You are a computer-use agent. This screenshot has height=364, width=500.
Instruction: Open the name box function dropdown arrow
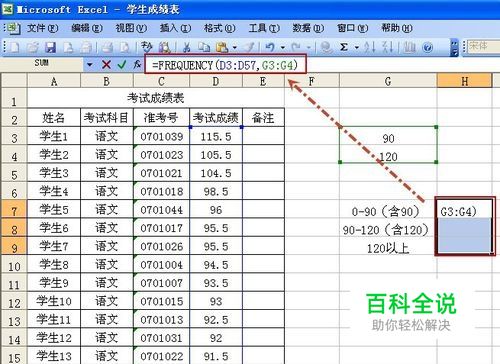click(x=90, y=64)
